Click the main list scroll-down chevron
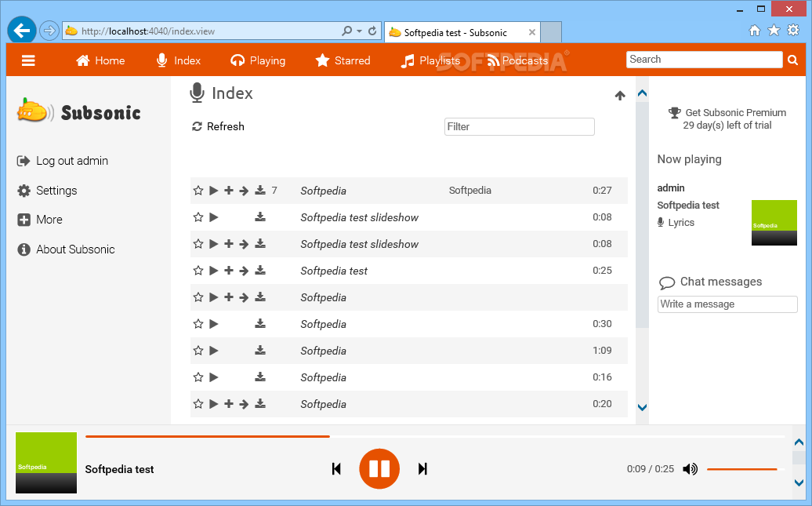 [x=642, y=407]
